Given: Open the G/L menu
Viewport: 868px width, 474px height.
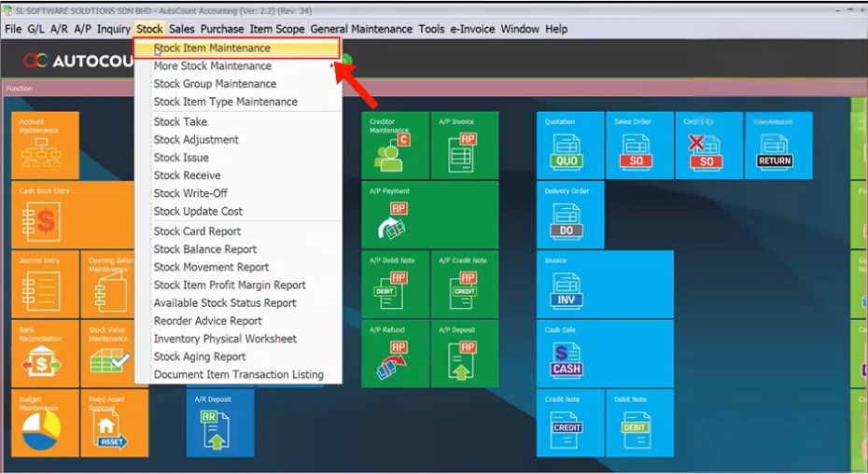Looking at the screenshot, I should pos(36,29).
